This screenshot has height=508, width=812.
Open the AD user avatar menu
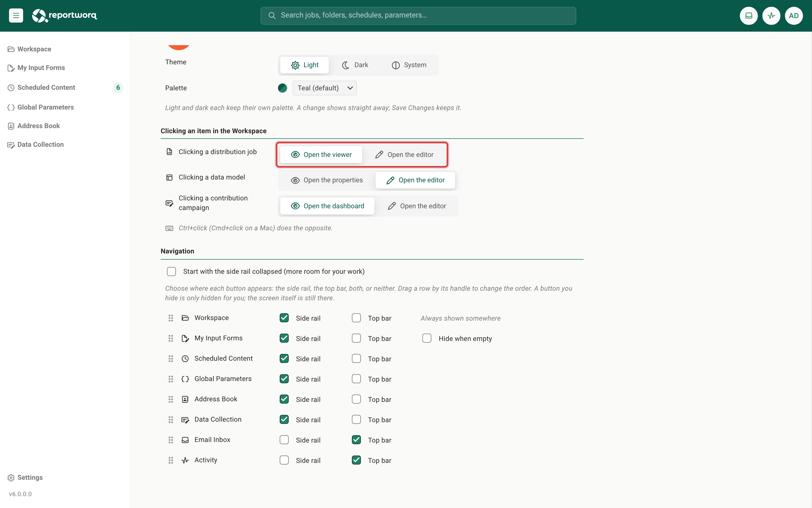(794, 16)
